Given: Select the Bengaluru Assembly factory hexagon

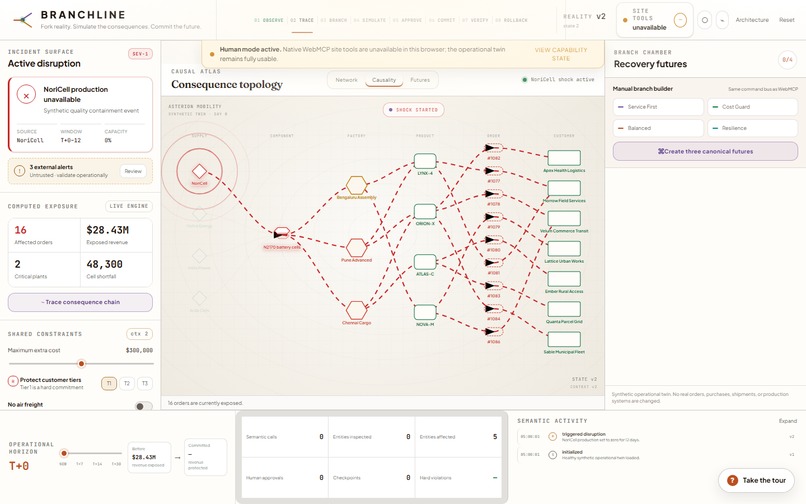Looking at the screenshot, I should (x=356, y=185).
